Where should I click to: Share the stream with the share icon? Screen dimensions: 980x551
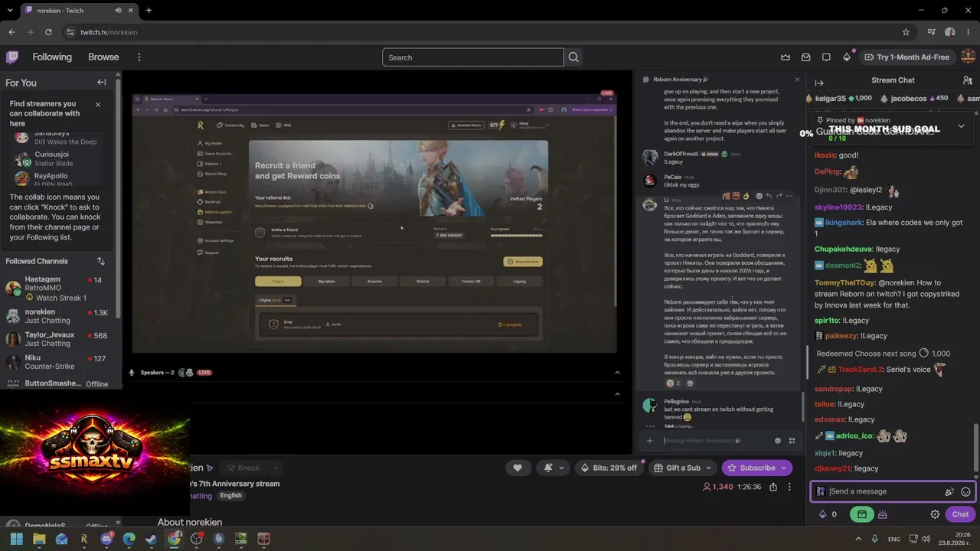pos(773,487)
